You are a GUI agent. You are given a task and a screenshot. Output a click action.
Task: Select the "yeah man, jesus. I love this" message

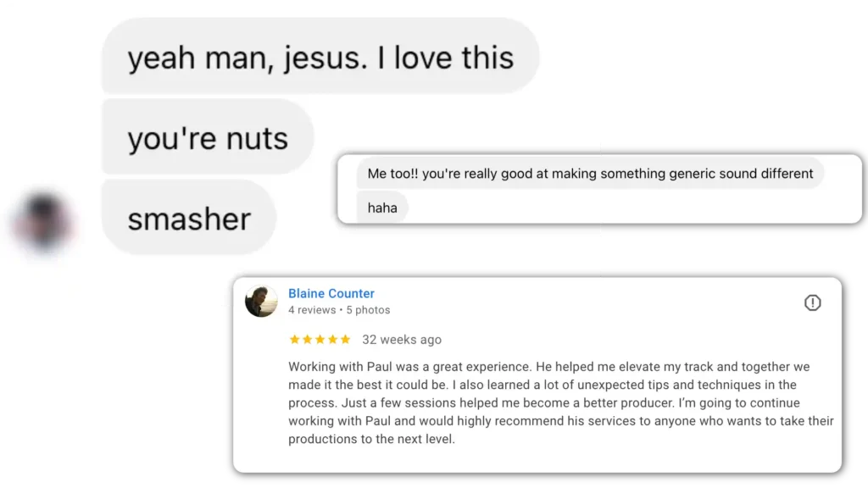(x=320, y=58)
